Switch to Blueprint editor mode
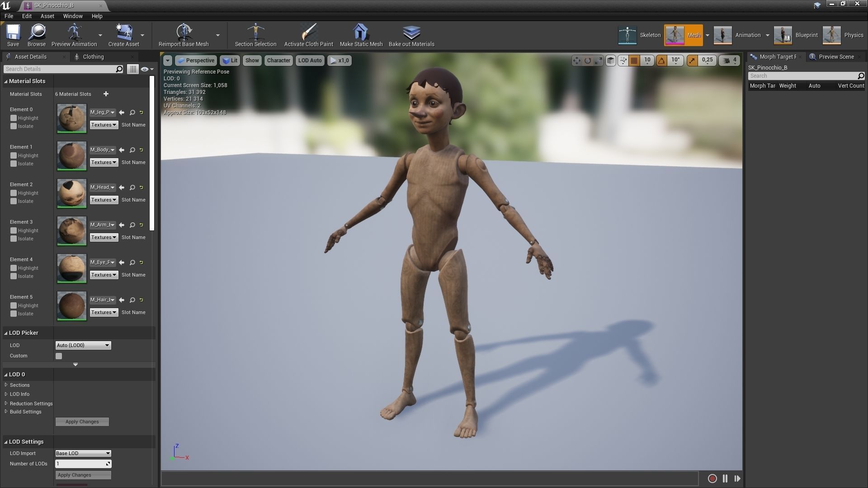The width and height of the screenshot is (868, 488). [796, 35]
